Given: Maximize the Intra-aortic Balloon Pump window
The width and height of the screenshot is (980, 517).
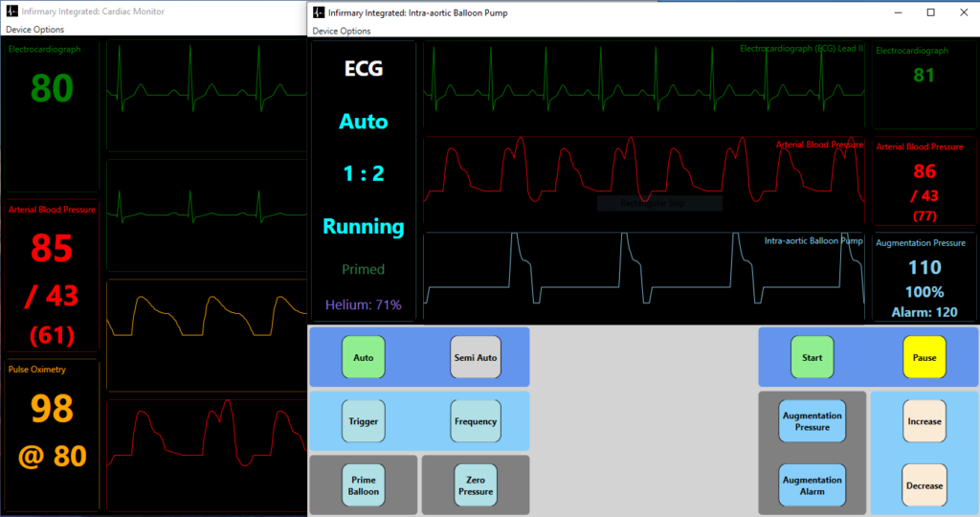Looking at the screenshot, I should click(x=930, y=12).
